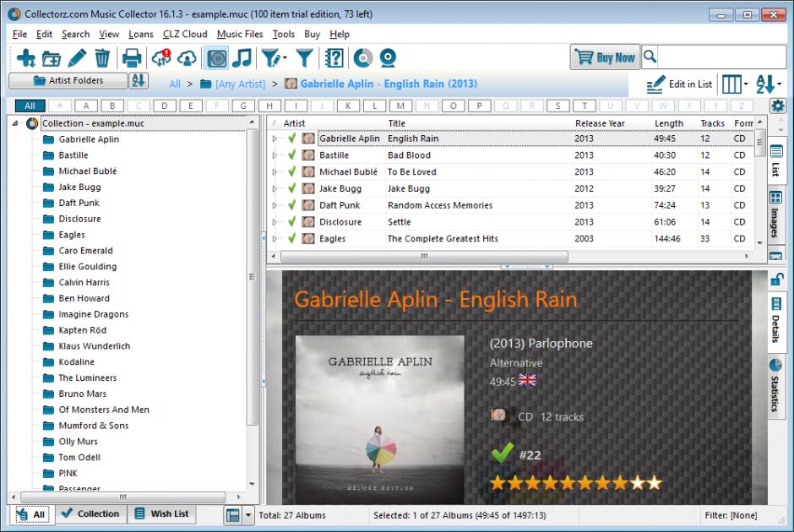Viewport: 794px width, 532px height.
Task: Open the dropdown arrow next to the filter editor icon
Action: pos(286,57)
